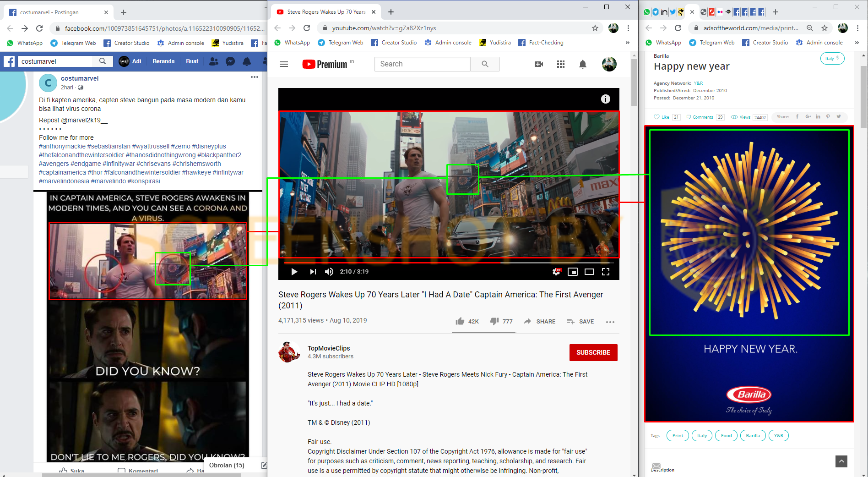The image size is (868, 477).
Task: Show hidden bookmarks in adsoftheworld window
Action: point(857,43)
